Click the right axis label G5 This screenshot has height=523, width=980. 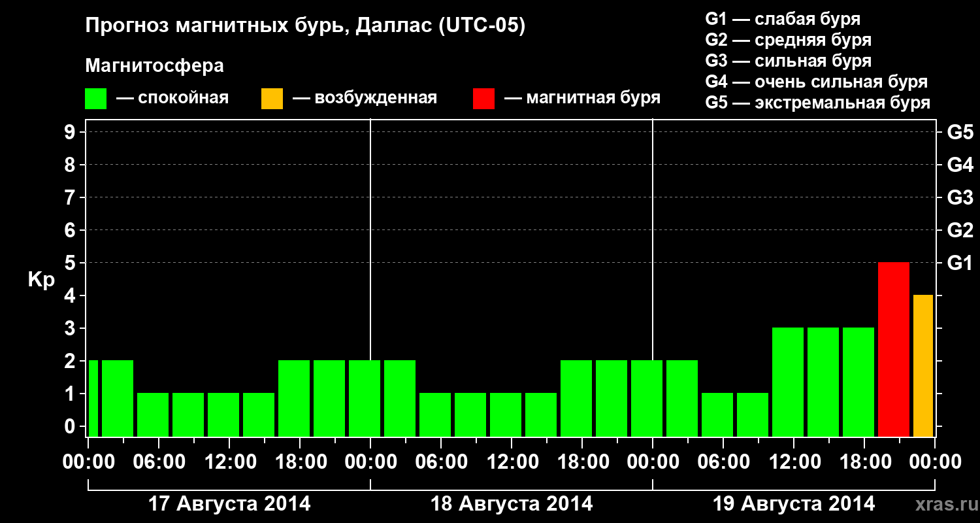pyautogui.click(x=960, y=132)
